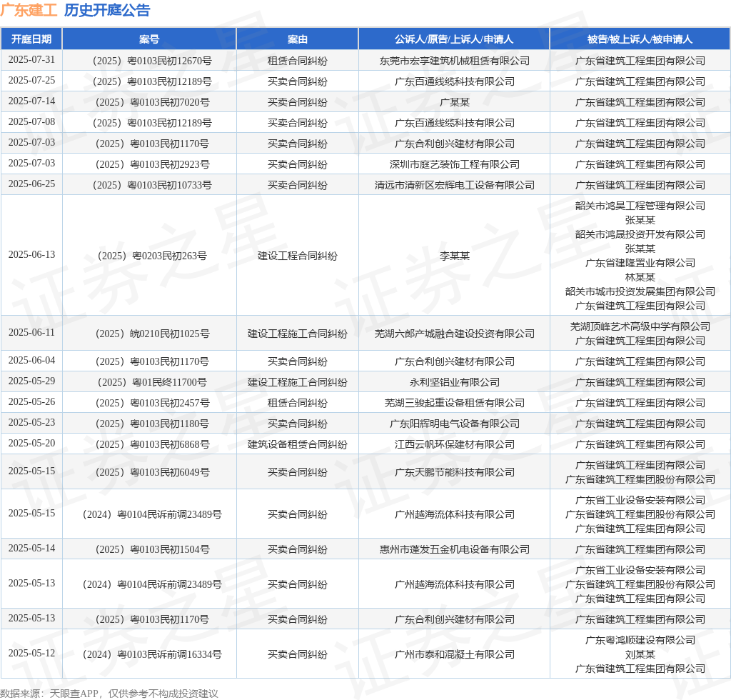Click defendant 林某某
Image resolution: width=731 pixels, height=700 pixels.
640,277
